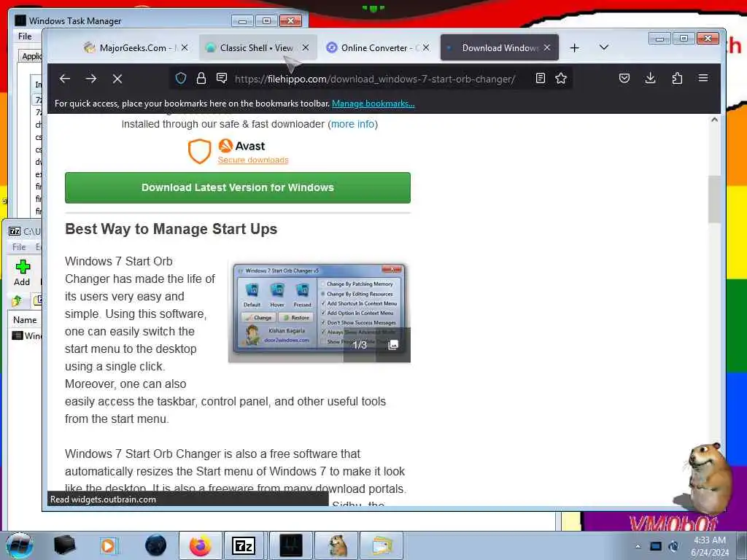Image resolution: width=747 pixels, height=560 pixels.
Task: Click the page scrollbar thumb
Action: (x=714, y=199)
